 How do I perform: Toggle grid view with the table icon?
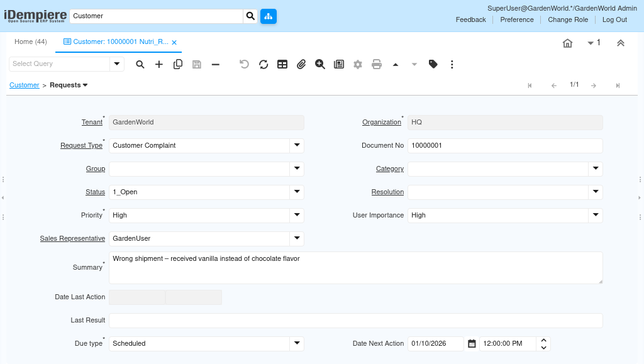[x=282, y=64]
